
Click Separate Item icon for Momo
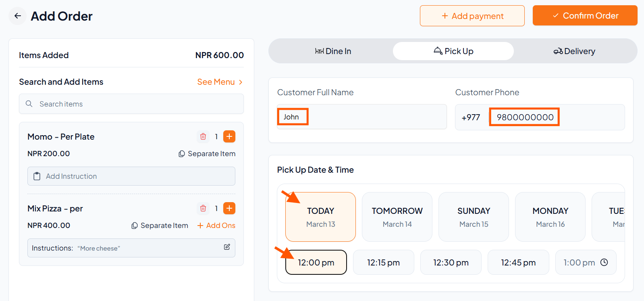click(182, 154)
